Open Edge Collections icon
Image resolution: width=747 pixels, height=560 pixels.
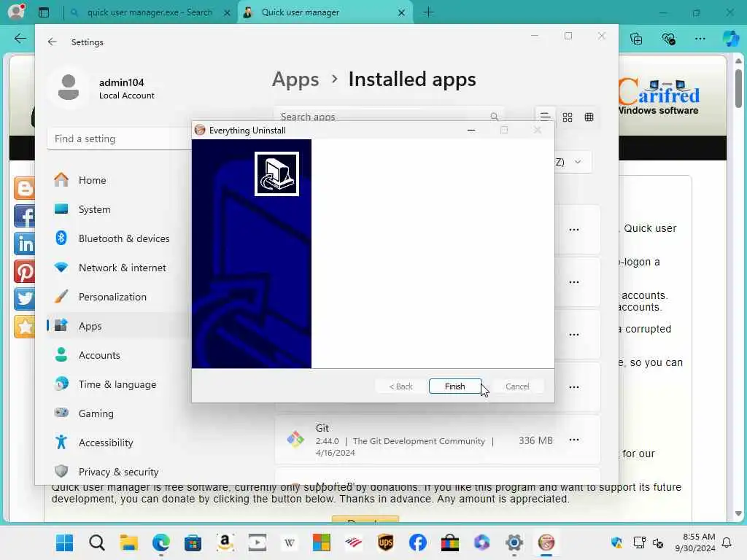coord(636,39)
